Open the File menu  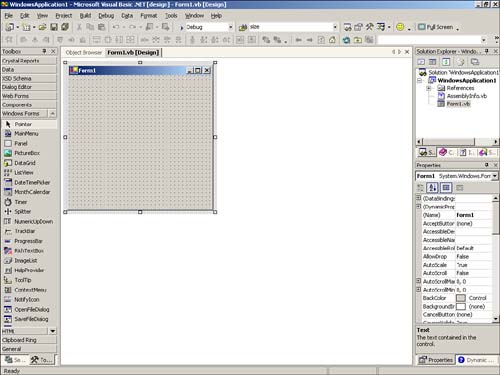(x=9, y=16)
